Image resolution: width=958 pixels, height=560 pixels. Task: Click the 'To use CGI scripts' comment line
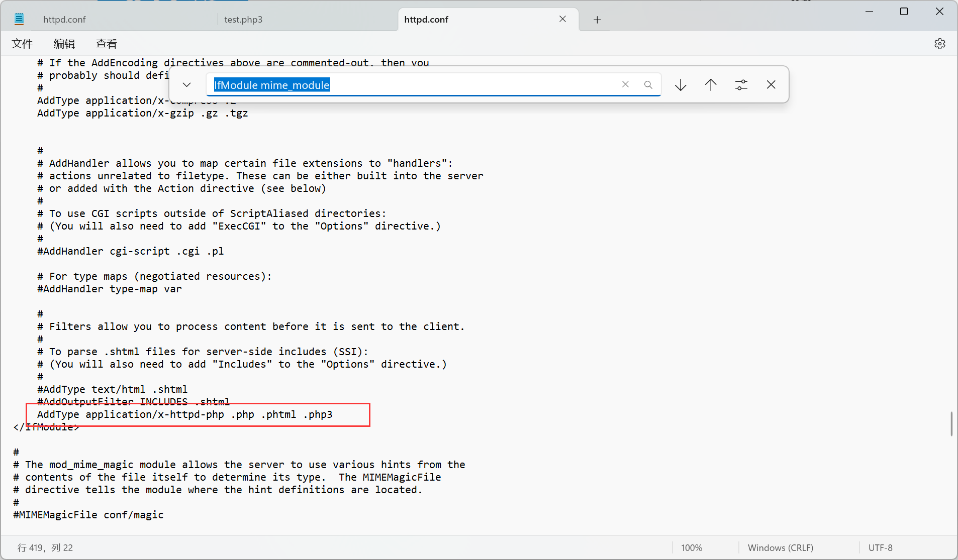point(212,213)
